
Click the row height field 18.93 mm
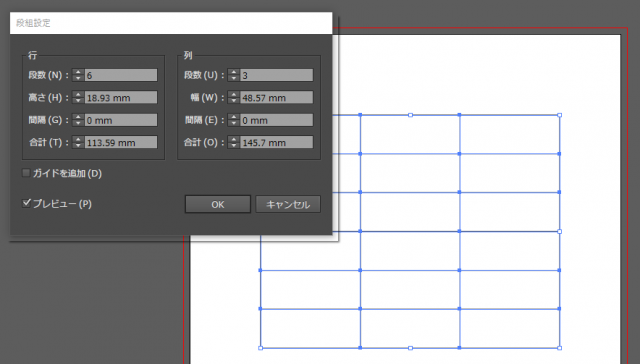click(x=121, y=98)
